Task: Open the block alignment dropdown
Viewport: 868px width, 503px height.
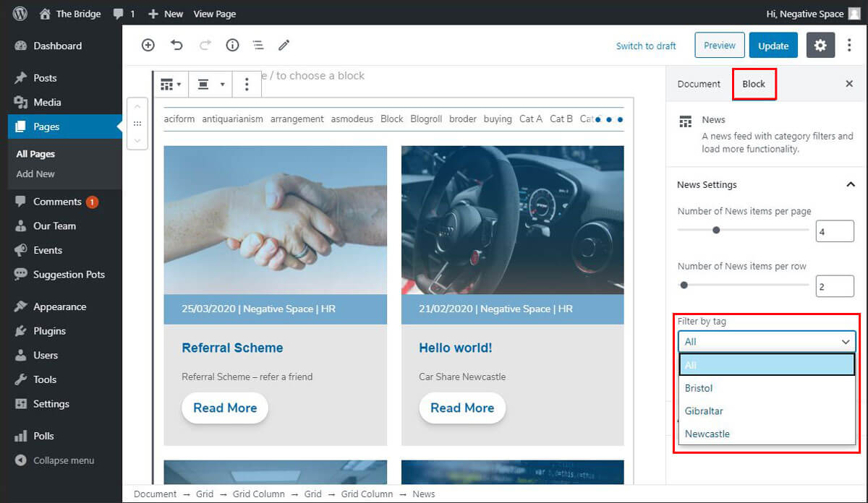Action: coord(211,85)
